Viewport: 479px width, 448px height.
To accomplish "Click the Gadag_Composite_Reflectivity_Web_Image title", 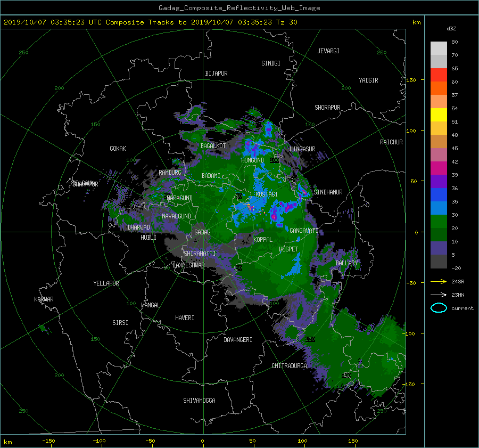I will [x=239, y=8].
